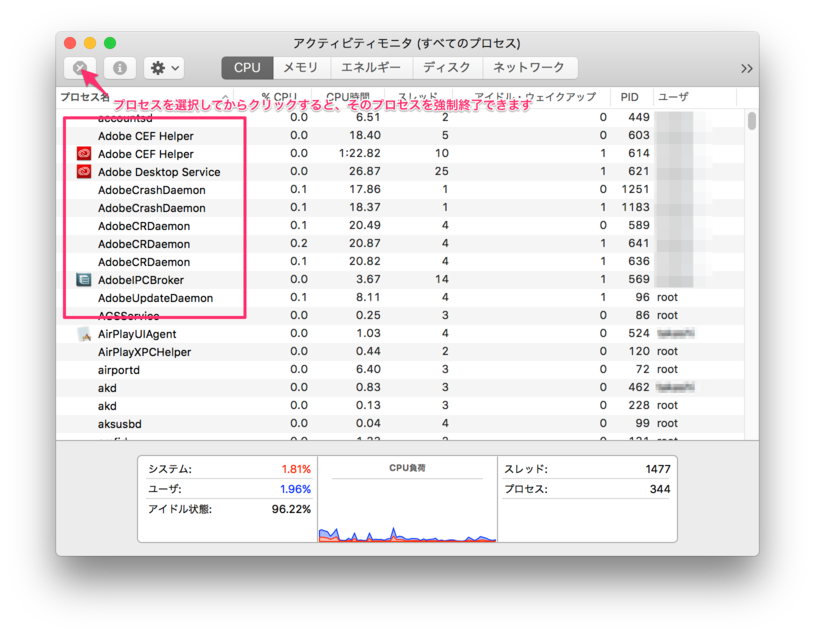Switch to the ネットワーク tab
This screenshot has height=636, width=815.
click(529, 68)
